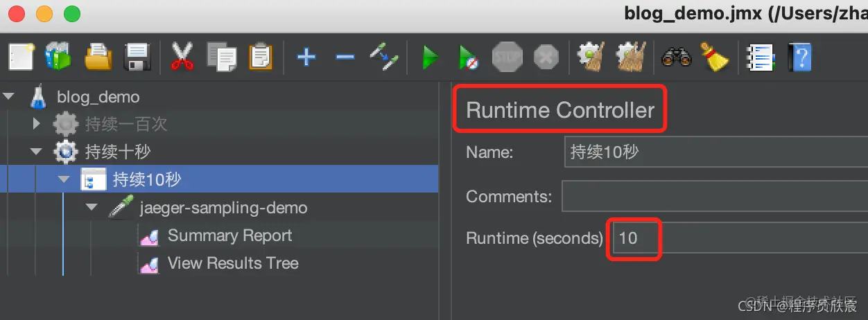Click the View Results Tree listener icon
The height and width of the screenshot is (320, 868).
[x=150, y=265]
